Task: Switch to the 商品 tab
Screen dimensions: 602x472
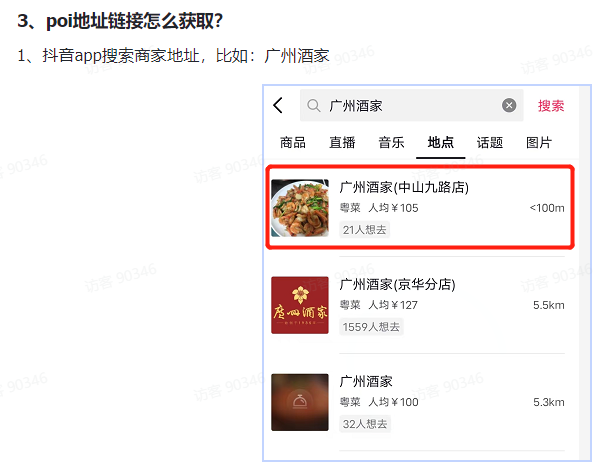Action: tap(293, 142)
